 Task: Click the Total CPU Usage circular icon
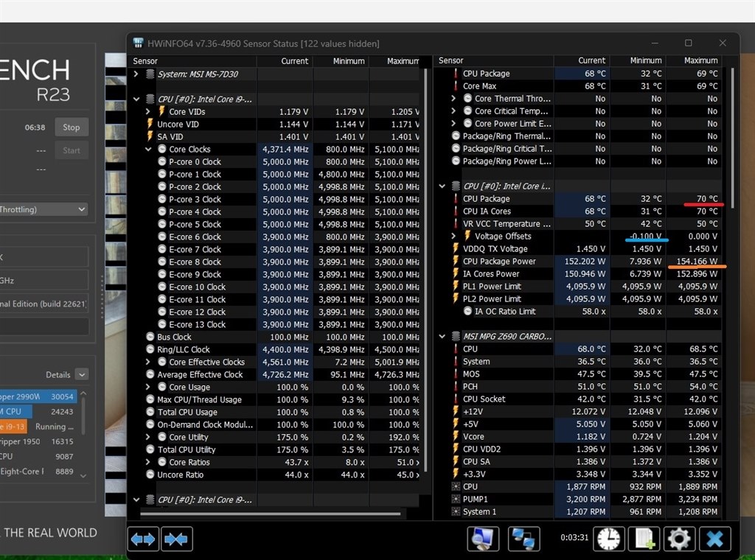tap(150, 412)
